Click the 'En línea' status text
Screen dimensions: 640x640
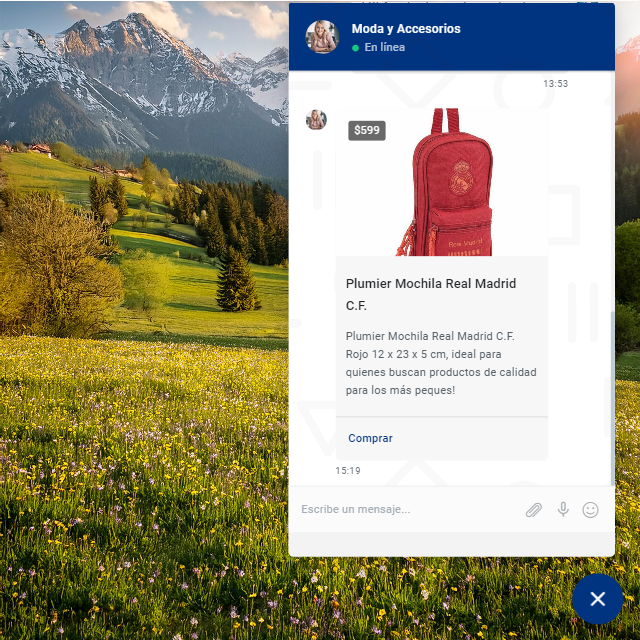pos(384,48)
